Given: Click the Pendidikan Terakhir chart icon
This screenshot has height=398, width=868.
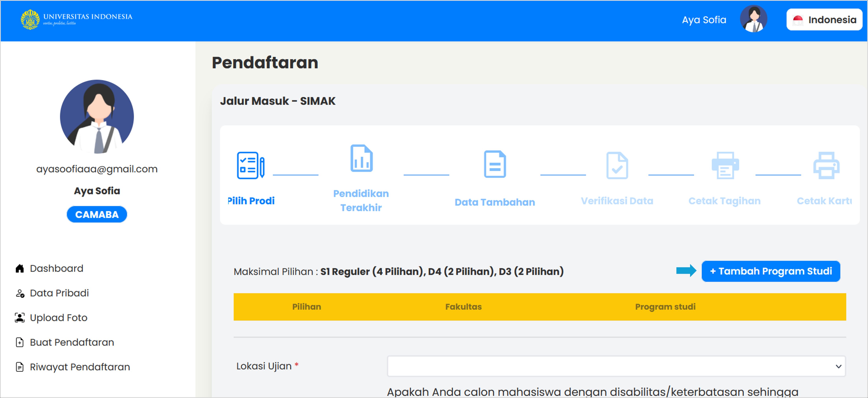Looking at the screenshot, I should tap(361, 158).
